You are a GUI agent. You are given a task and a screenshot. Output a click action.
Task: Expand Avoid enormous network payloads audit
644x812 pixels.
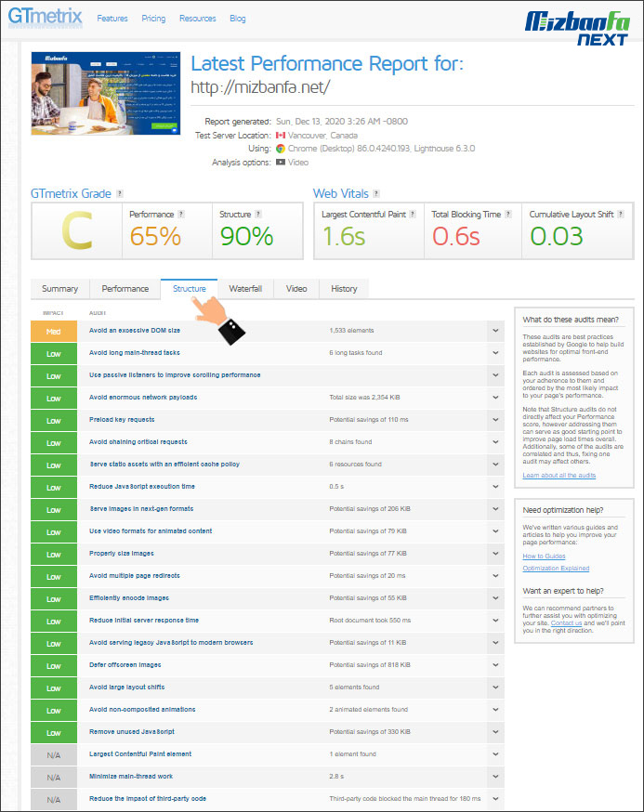(x=495, y=398)
